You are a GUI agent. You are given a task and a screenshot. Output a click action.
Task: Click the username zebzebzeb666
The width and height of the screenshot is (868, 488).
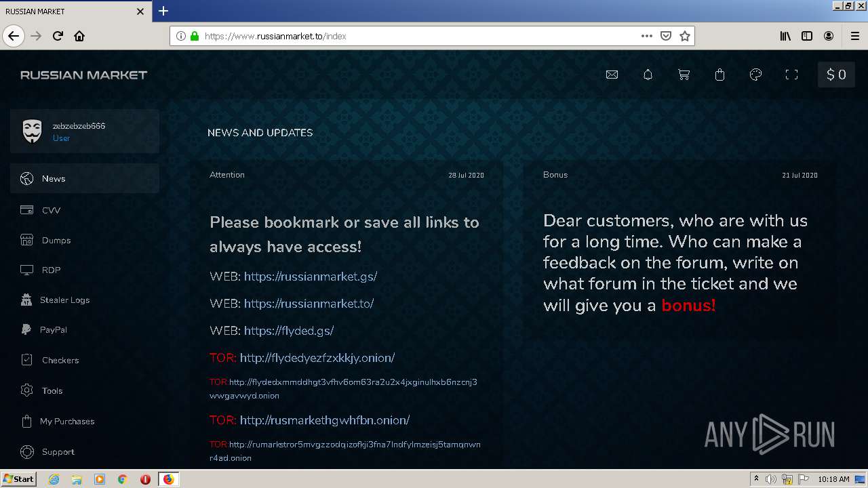click(79, 126)
